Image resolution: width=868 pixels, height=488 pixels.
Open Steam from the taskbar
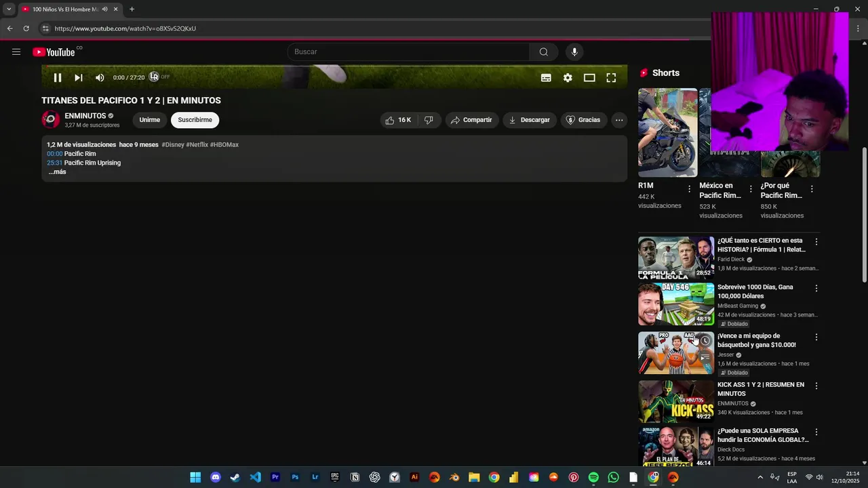235,477
